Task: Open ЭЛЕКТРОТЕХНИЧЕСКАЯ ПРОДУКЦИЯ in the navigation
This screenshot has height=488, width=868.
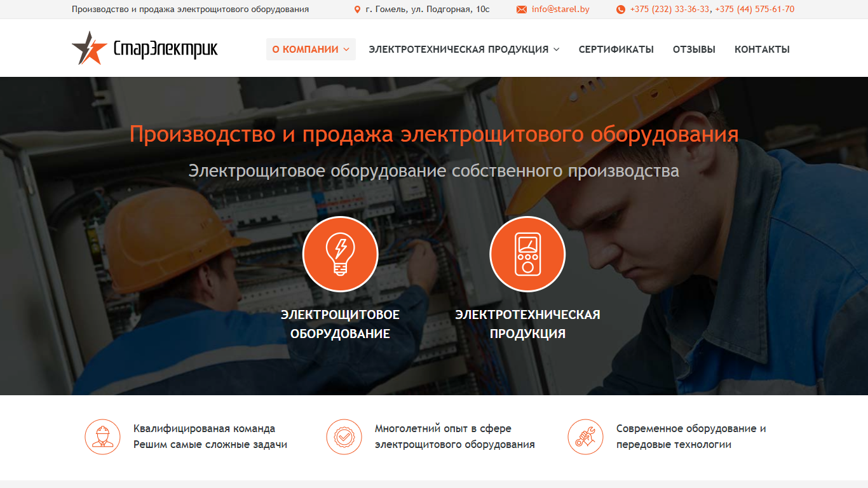Action: point(464,50)
